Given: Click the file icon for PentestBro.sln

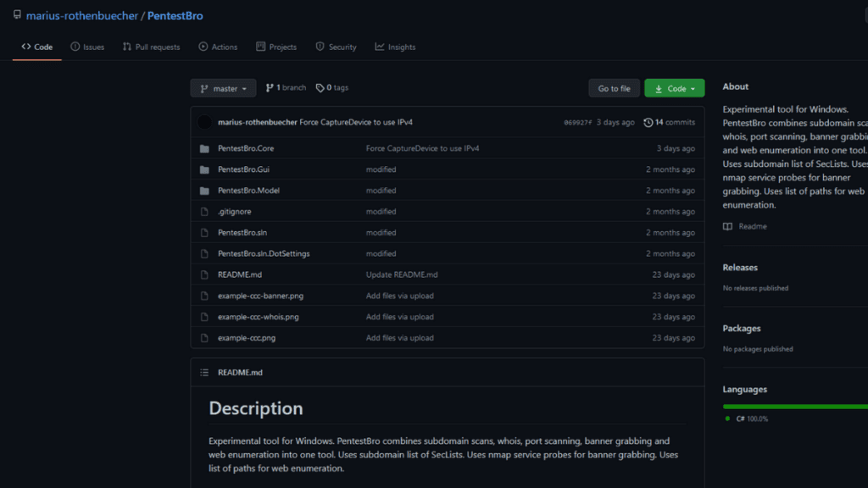Looking at the screenshot, I should point(204,232).
